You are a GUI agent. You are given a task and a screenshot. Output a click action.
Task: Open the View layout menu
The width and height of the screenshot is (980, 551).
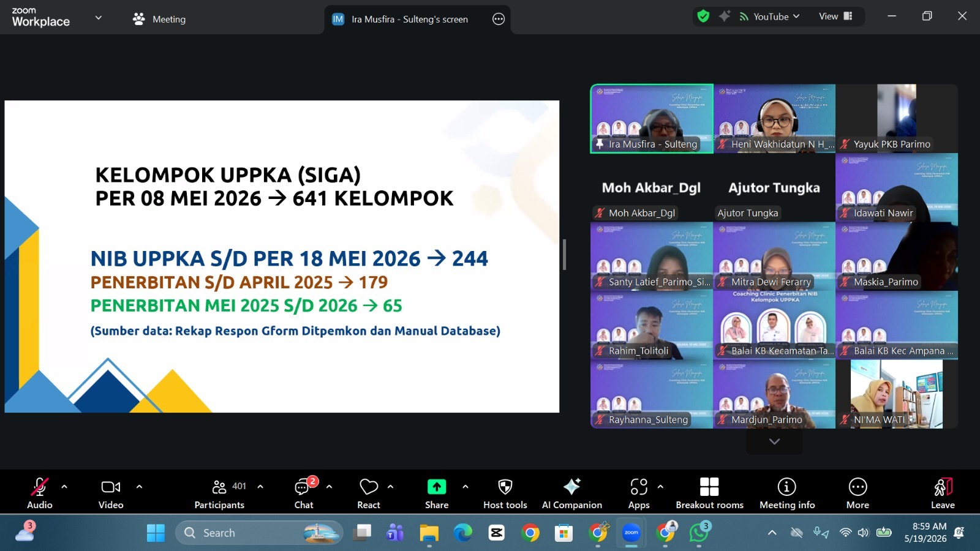point(835,17)
